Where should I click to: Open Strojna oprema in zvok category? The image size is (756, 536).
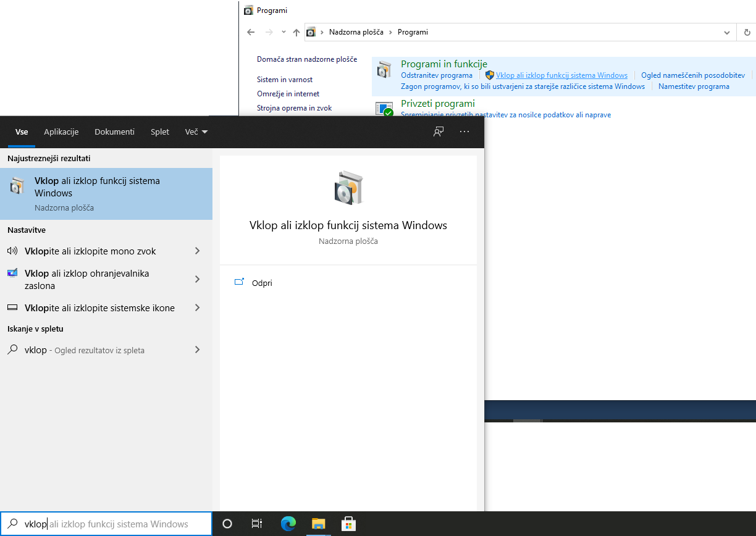click(295, 108)
